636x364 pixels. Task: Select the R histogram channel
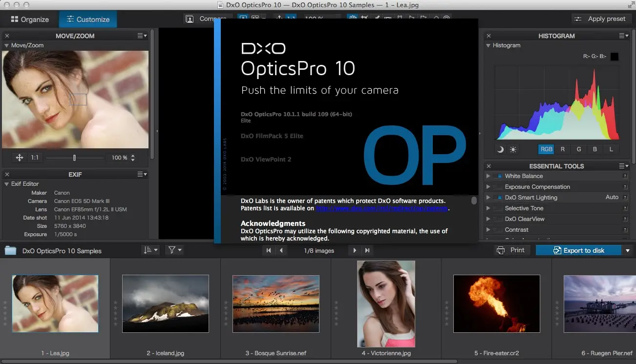563,149
